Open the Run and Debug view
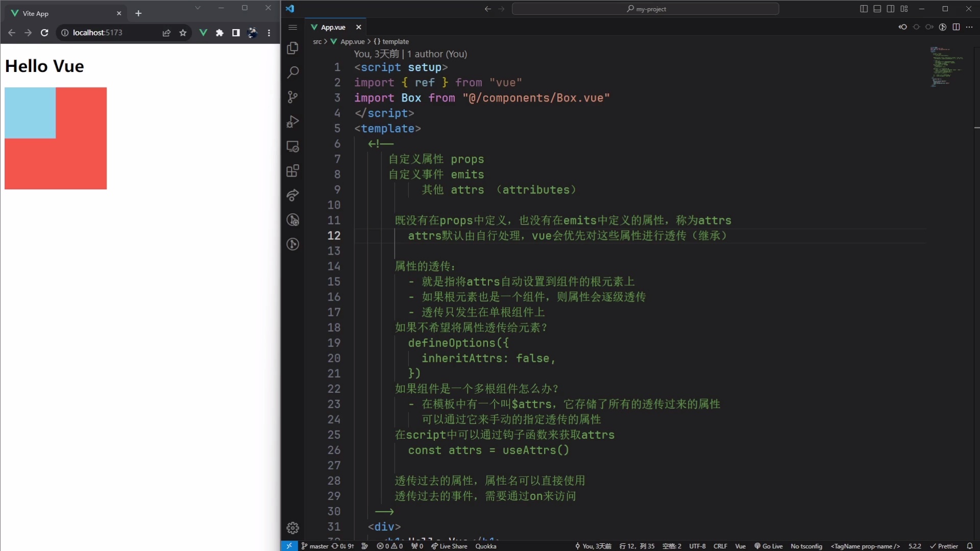Viewport: 980px width, 551px height. point(293,121)
